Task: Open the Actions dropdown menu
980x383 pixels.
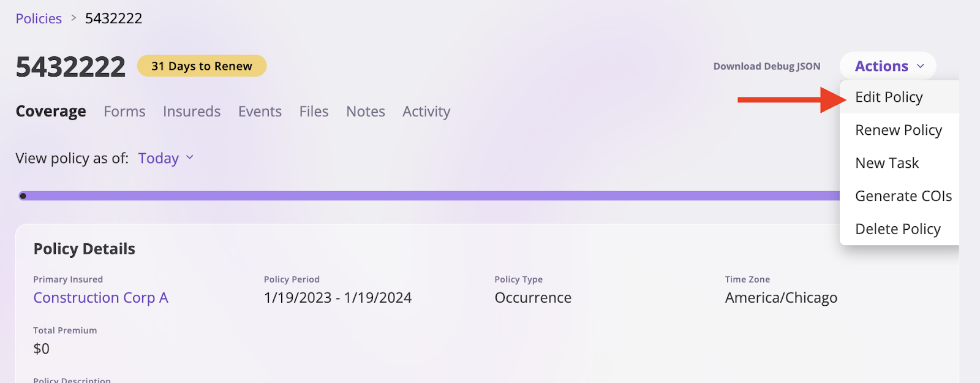Action: click(x=888, y=66)
